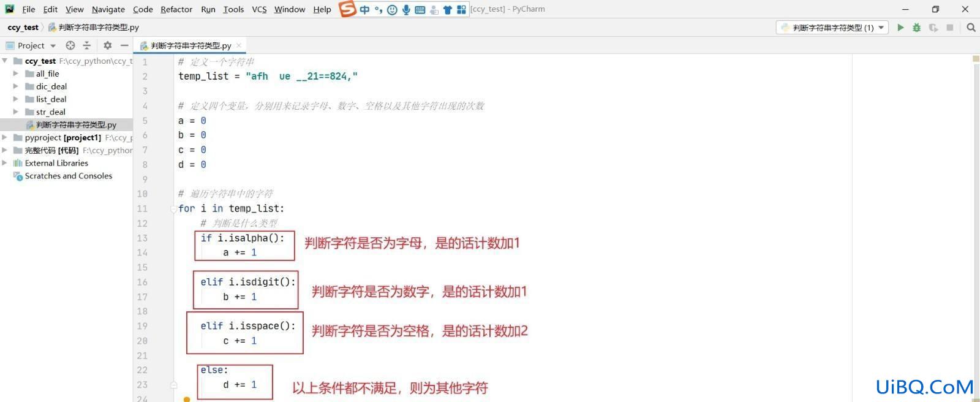Open the Run menu
Viewport: 980px width, 402px height.
[x=208, y=9]
